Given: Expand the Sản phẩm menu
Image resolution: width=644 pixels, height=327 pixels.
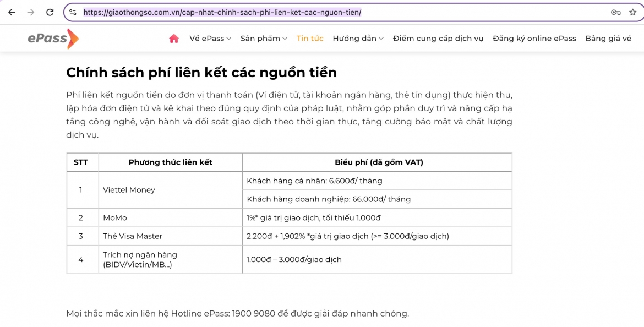Looking at the screenshot, I should [264, 39].
